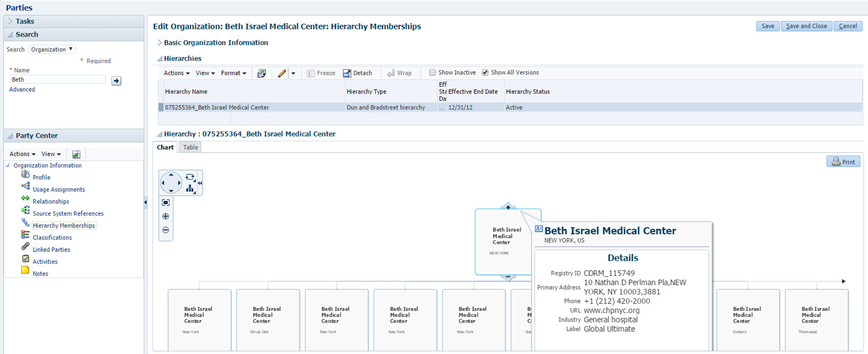Screen dimensions: 868x354
Task: Open the Search type Organization dropdown
Action: coord(52,49)
